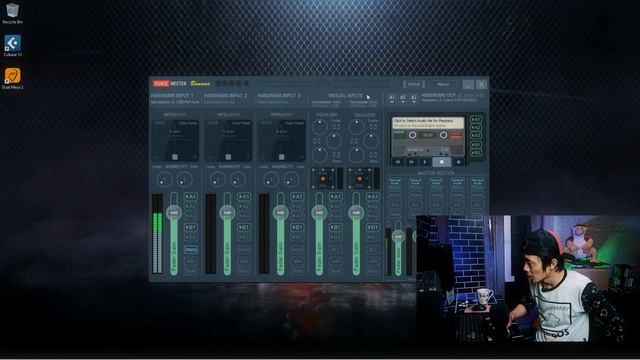Disable mono on Hardware Input 1
640x360 pixels.
point(191,249)
